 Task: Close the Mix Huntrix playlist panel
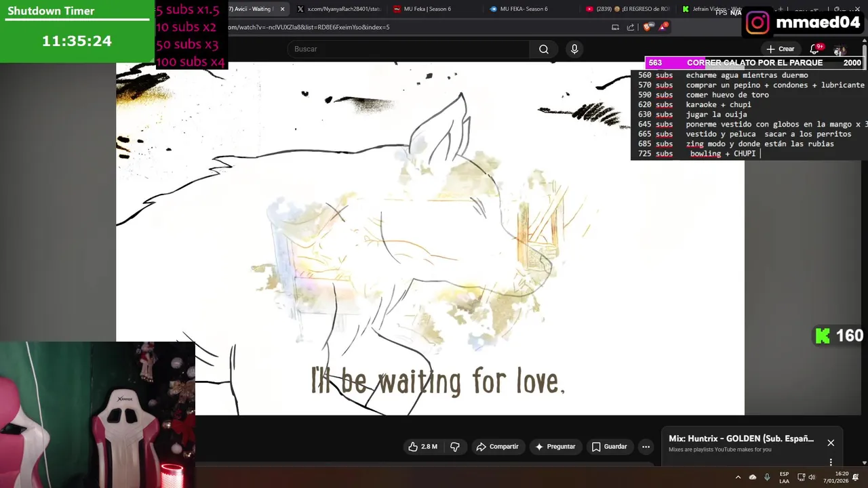831,443
